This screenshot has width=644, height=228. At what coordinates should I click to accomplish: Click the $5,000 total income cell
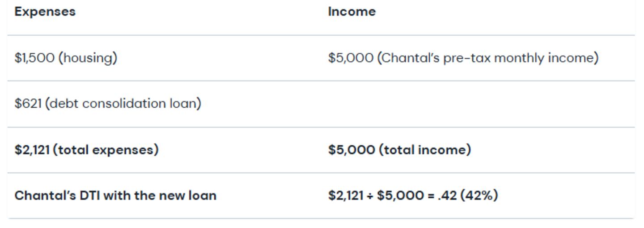pos(399,150)
